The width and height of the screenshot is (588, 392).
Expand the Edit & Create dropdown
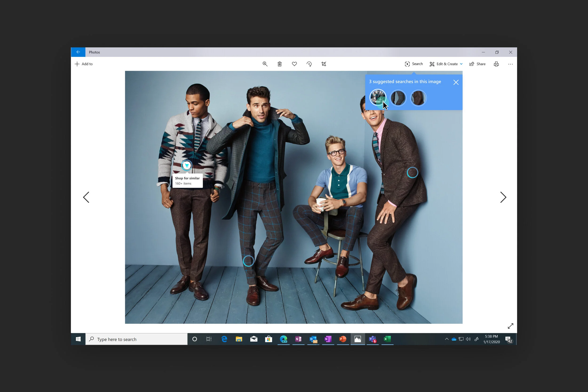(446, 64)
